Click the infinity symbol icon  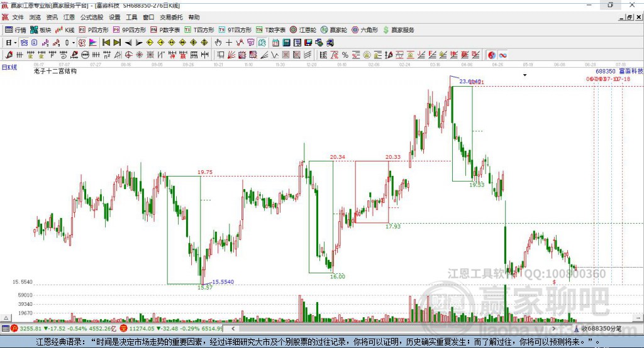pos(502,55)
